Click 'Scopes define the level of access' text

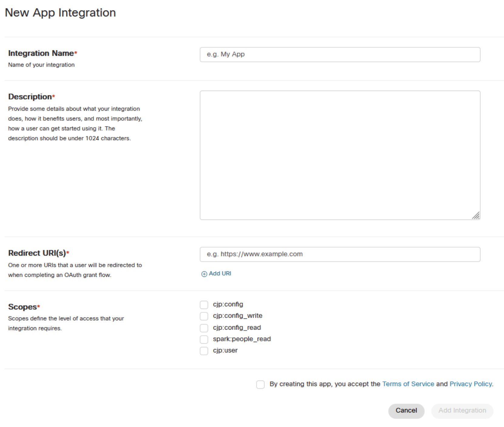[x=66, y=324]
